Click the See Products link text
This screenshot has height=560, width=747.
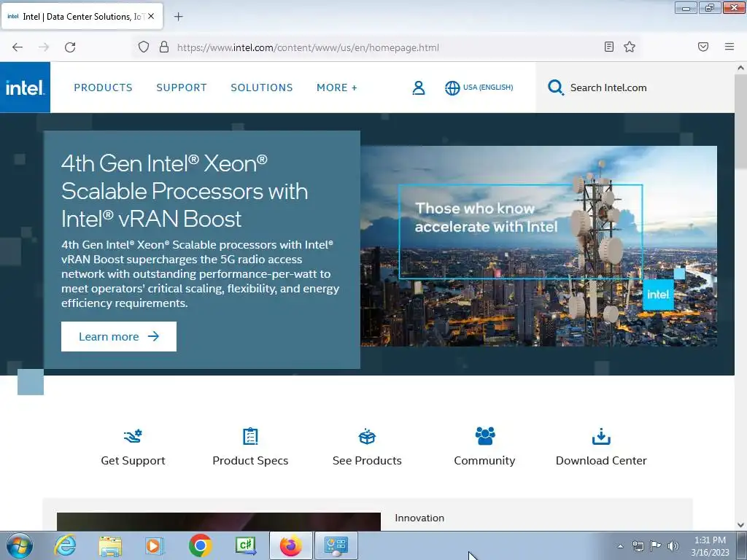click(367, 461)
